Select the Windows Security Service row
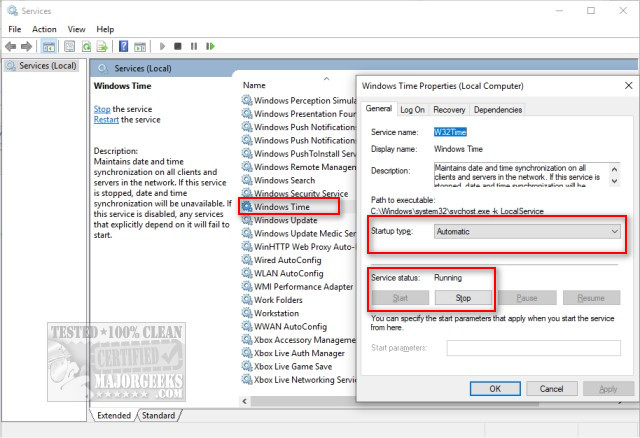This screenshot has width=640, height=438. 301,193
